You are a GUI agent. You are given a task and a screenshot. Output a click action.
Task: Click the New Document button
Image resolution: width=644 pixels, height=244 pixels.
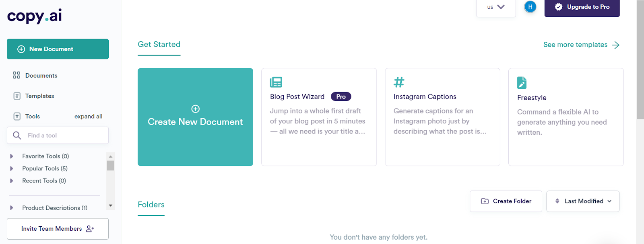coord(58,49)
